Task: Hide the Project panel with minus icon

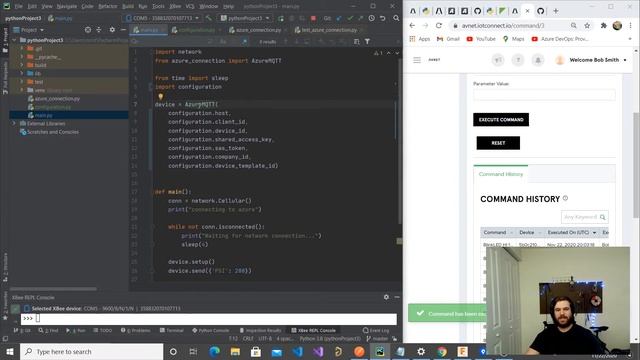Action: 123,30
